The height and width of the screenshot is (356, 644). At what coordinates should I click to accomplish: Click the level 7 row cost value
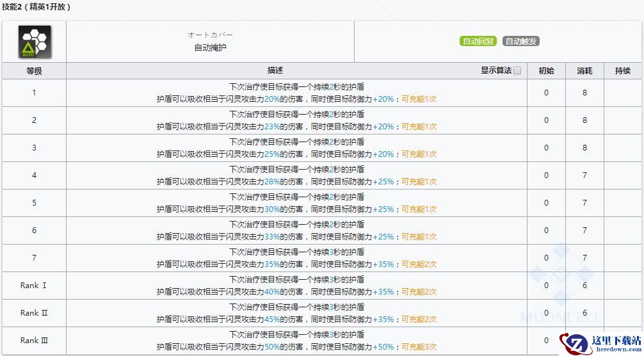[x=584, y=258]
